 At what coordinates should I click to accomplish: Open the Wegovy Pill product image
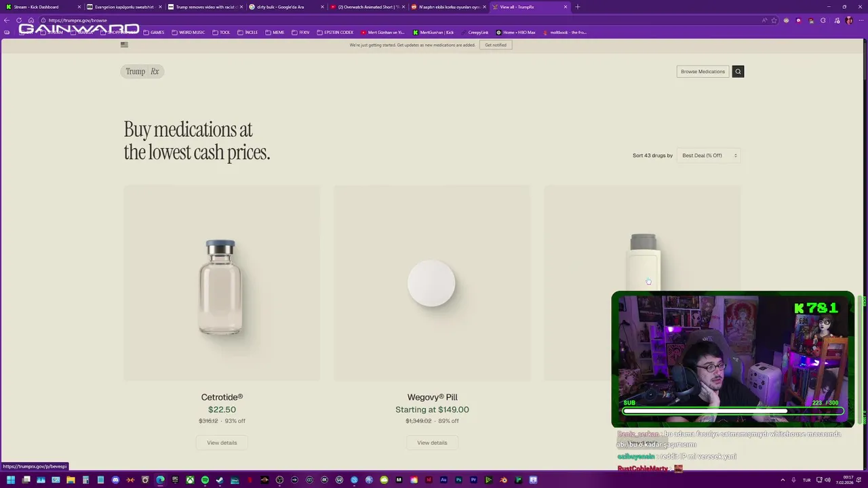tap(432, 283)
